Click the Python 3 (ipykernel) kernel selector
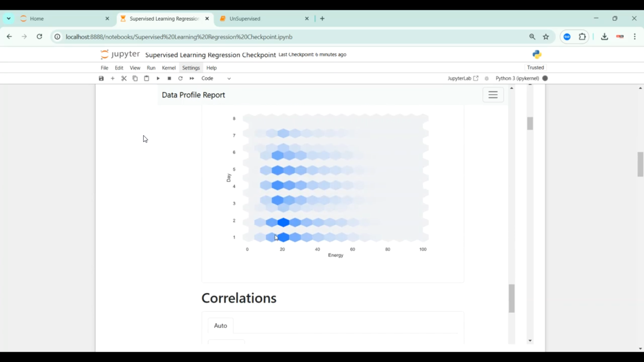 point(517,78)
